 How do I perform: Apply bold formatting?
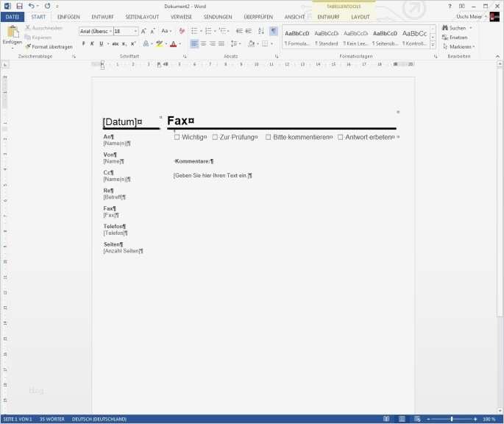[84, 43]
